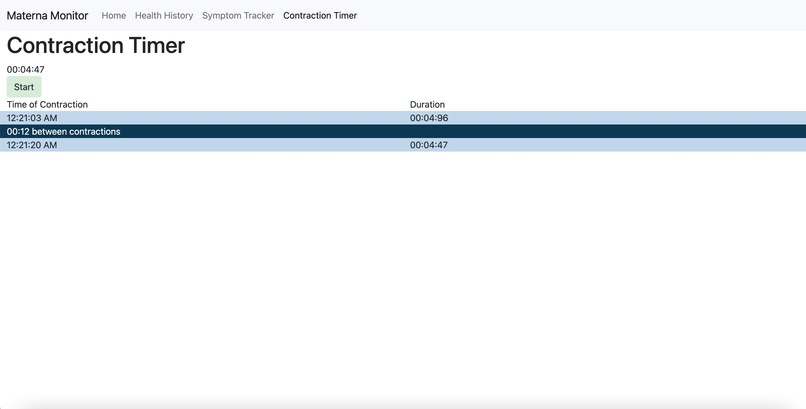Screen dimensions: 806x409
Task: Click the Materna Monitor brand link
Action: (47, 15)
